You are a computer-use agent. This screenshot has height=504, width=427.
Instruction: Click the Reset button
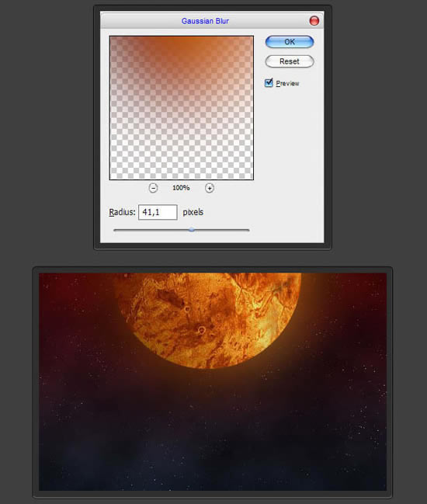pos(289,61)
